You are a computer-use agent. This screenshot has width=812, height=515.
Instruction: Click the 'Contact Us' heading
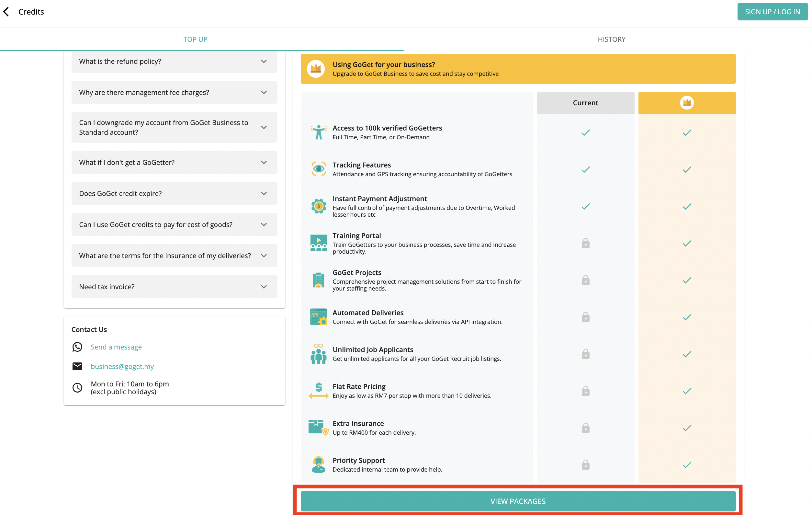pos(89,329)
